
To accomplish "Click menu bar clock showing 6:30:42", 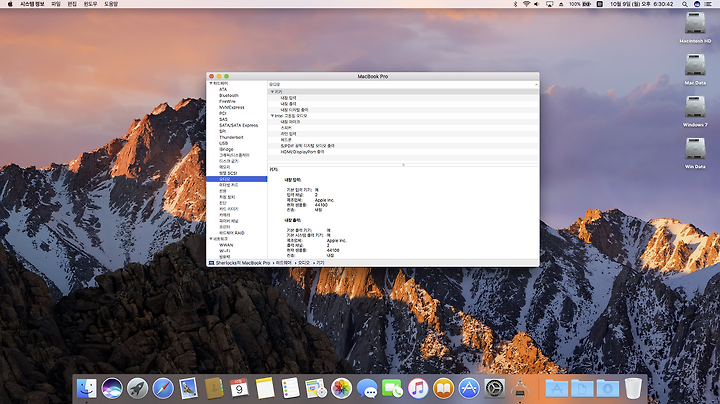I will click(x=641, y=4).
